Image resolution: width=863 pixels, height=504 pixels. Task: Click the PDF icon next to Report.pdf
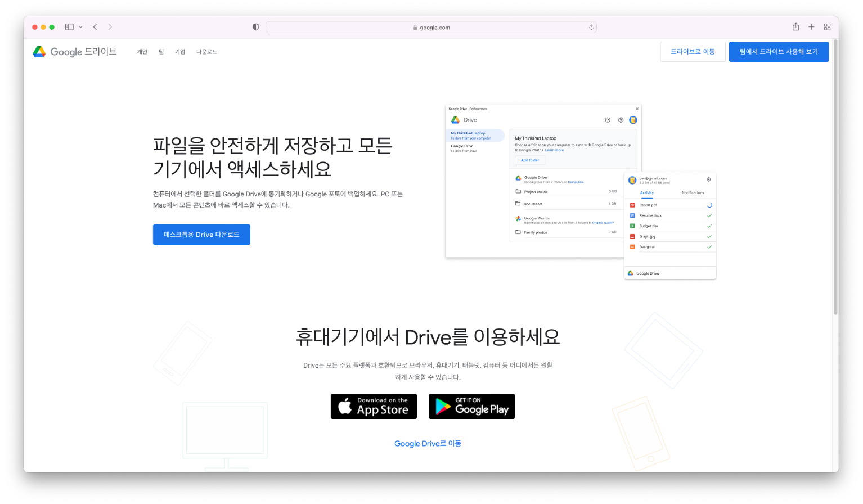point(632,205)
